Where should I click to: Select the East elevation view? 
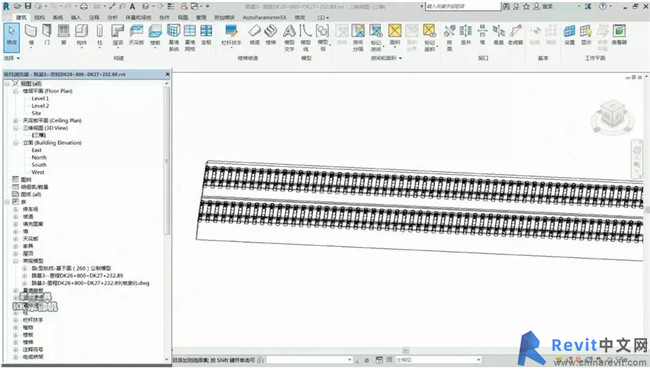(x=36, y=150)
